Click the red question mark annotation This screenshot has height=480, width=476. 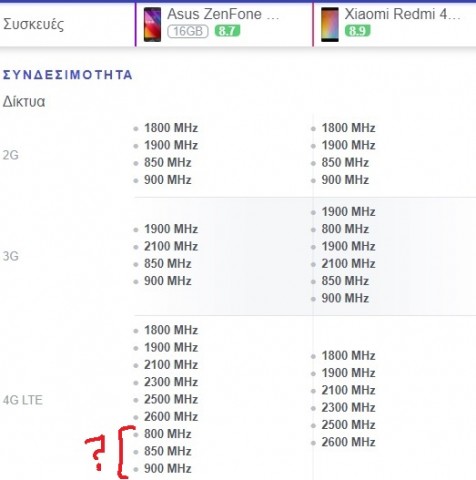point(95,453)
